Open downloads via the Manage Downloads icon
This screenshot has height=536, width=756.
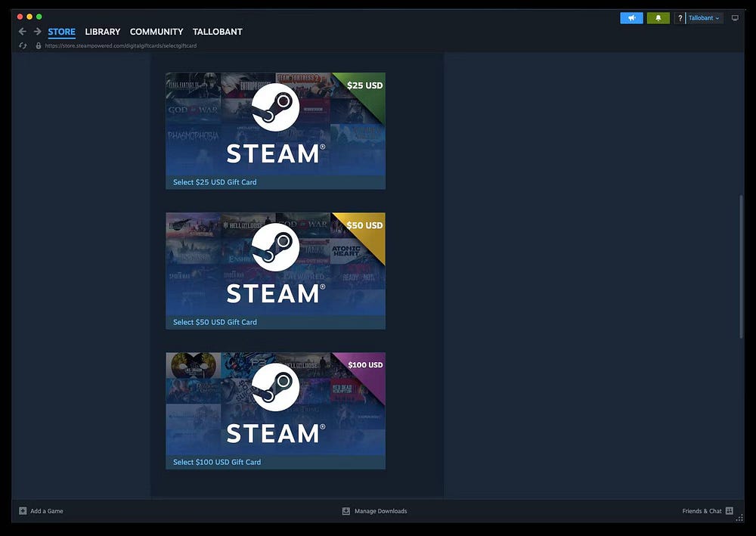(345, 511)
